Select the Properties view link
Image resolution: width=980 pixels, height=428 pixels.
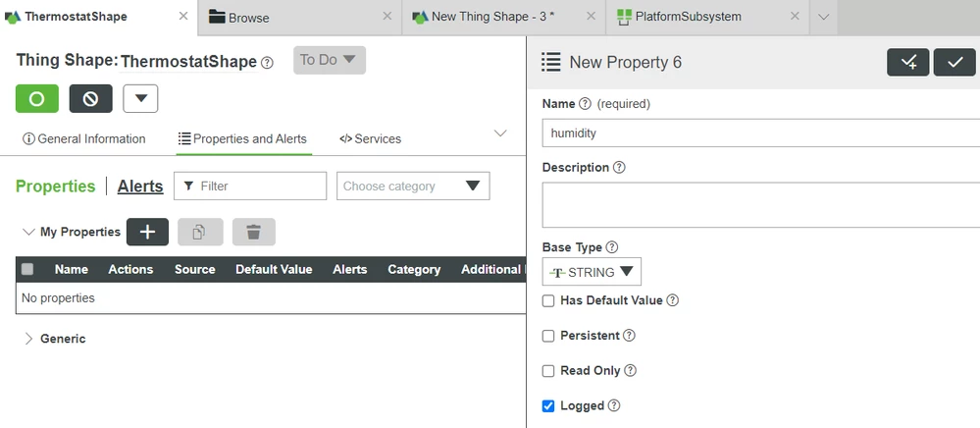click(56, 187)
